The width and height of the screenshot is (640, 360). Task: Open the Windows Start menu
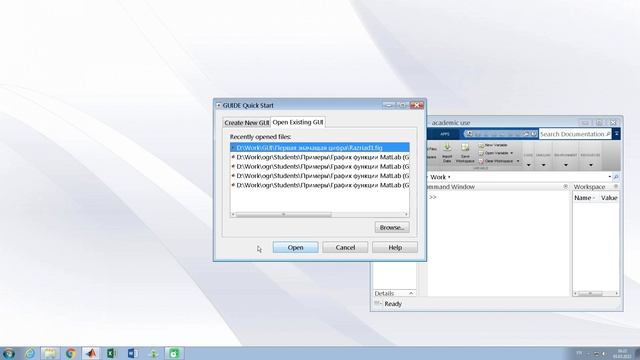pos(9,353)
